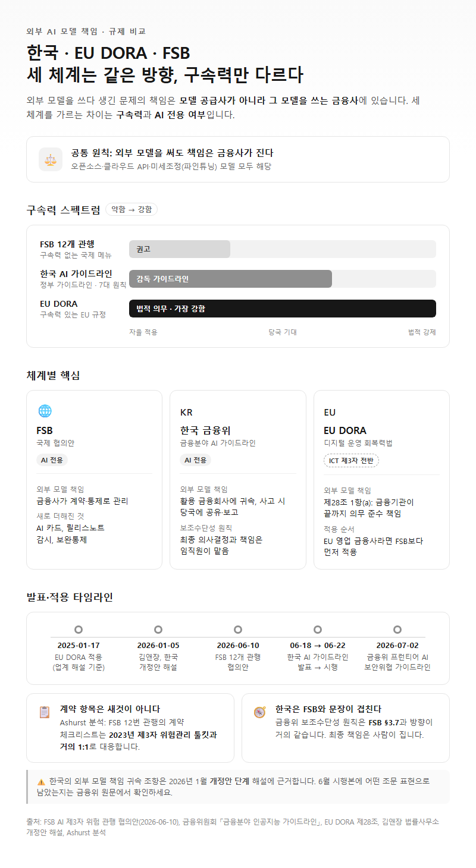Click the ICT 제3자 전반 badge
The image size is (476, 868).
(x=351, y=461)
